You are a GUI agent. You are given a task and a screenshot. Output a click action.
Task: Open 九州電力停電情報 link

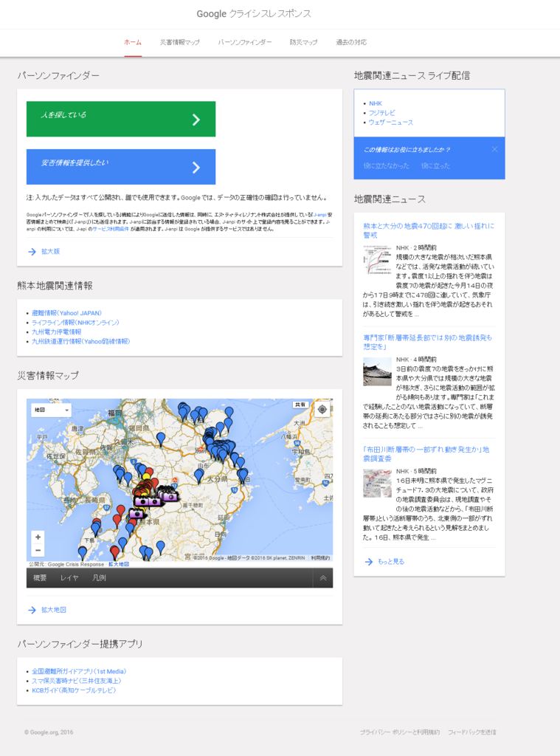coord(56,331)
